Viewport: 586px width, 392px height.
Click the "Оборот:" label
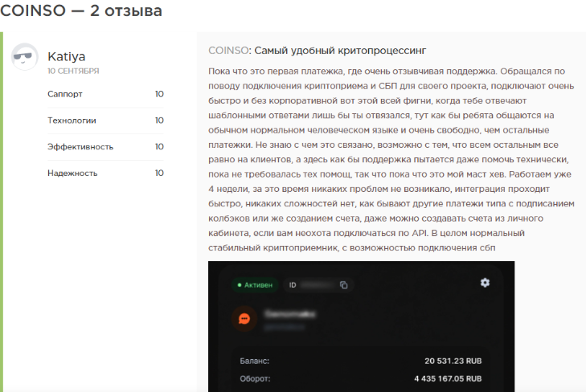tap(255, 378)
